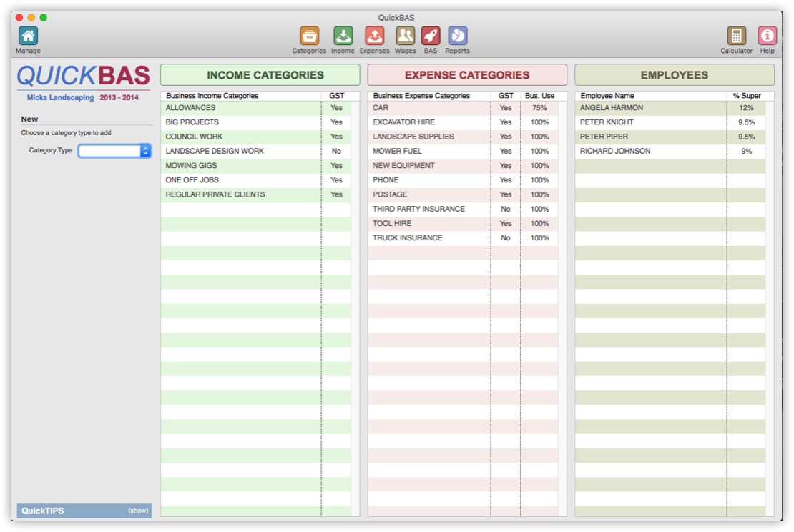Image resolution: width=794 pixels, height=532 pixels.
Task: Toggle GST on for LANDSCAPE DESIGN WORK
Action: 336,151
